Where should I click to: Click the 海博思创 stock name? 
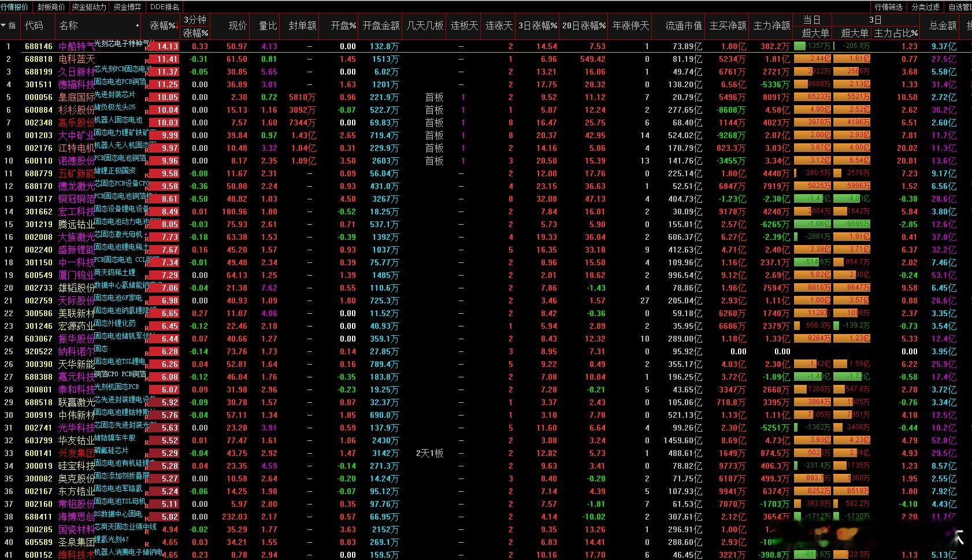pos(76,517)
